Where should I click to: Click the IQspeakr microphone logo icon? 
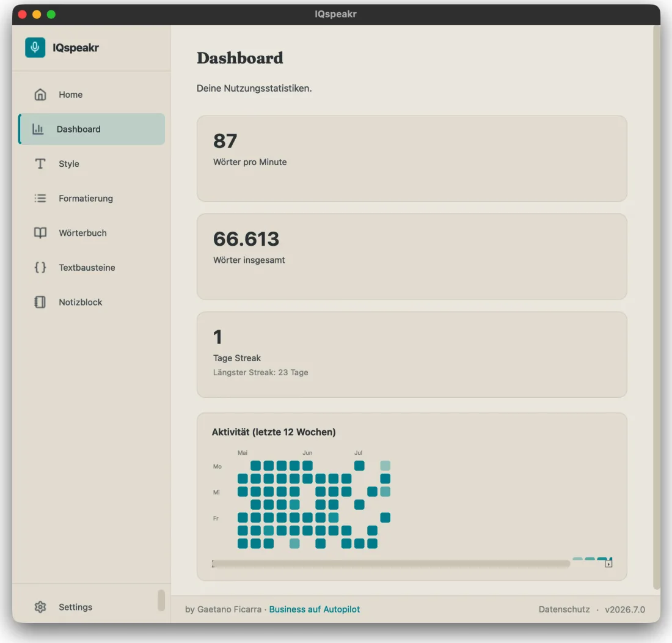[x=35, y=48]
